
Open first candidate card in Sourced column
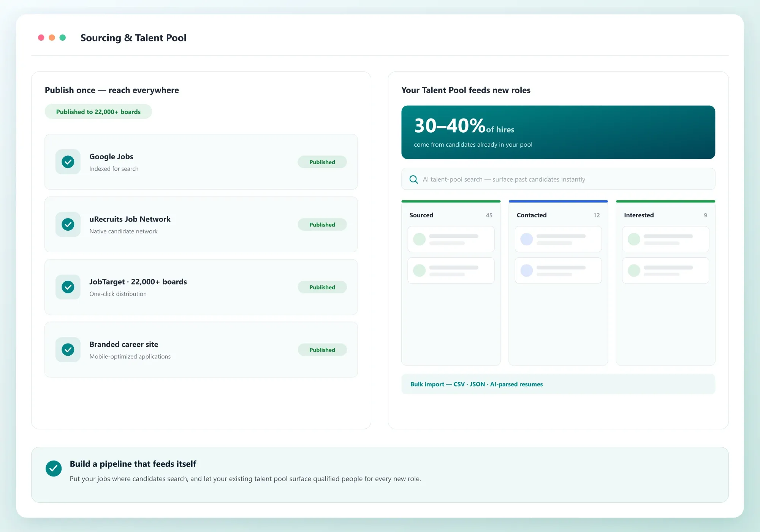[x=451, y=239]
